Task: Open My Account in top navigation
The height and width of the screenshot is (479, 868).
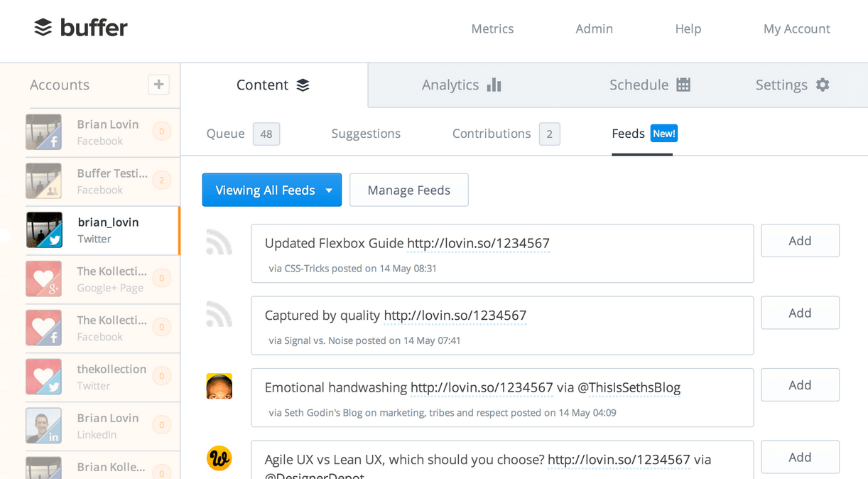Action: click(x=796, y=29)
